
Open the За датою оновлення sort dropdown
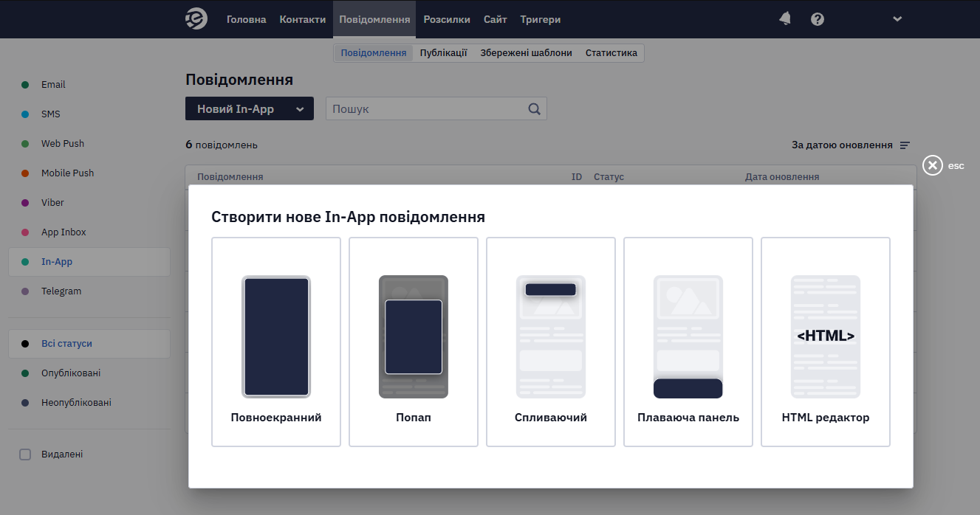[851, 145]
